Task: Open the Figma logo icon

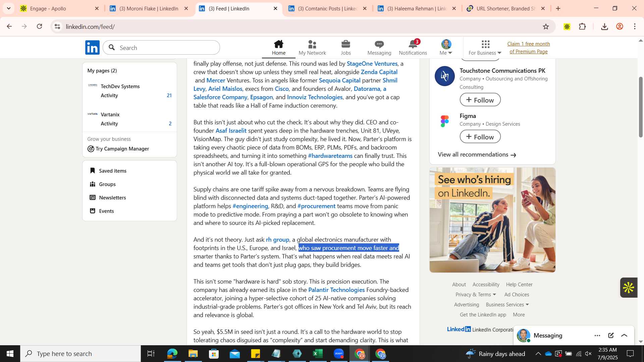Action: (x=444, y=121)
